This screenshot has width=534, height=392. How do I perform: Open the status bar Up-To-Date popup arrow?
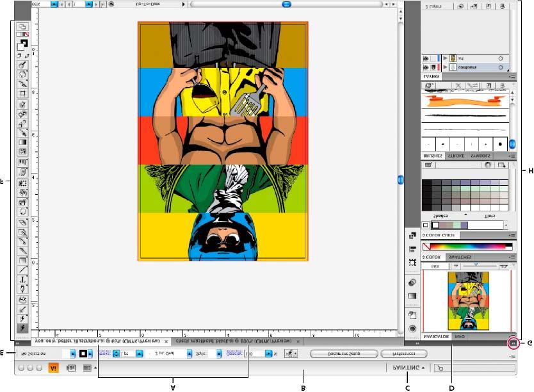point(183,4)
